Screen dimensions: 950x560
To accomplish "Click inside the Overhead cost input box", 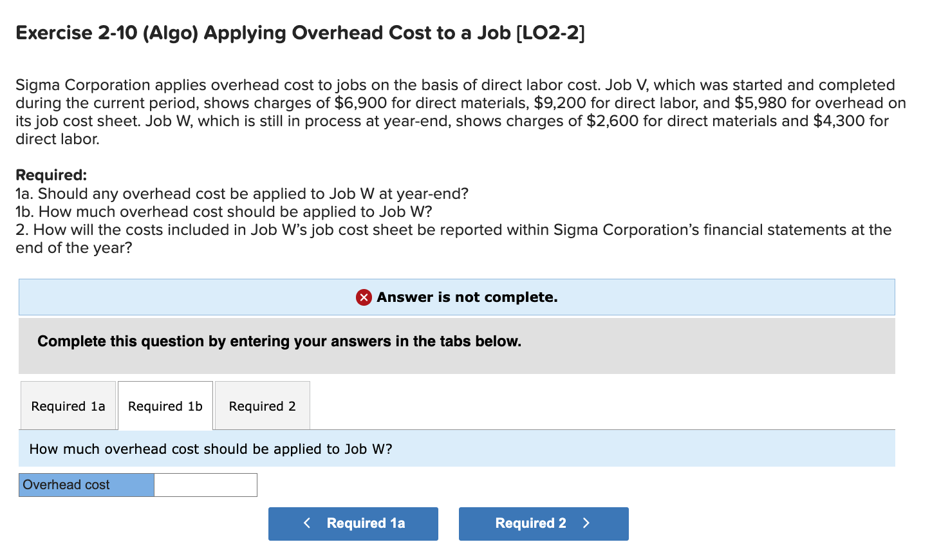I will click(205, 485).
